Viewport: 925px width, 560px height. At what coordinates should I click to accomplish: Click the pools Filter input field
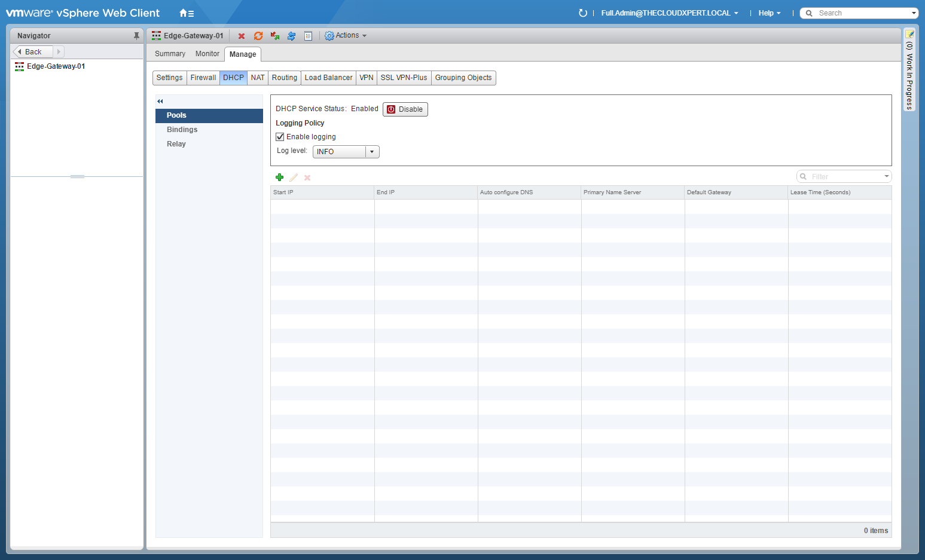tap(844, 177)
